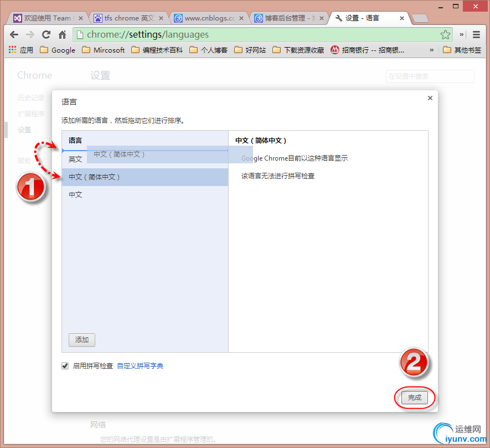The image size is (490, 448).
Task: Select the highlighted 中文（简体中文） row
Action: (x=145, y=177)
